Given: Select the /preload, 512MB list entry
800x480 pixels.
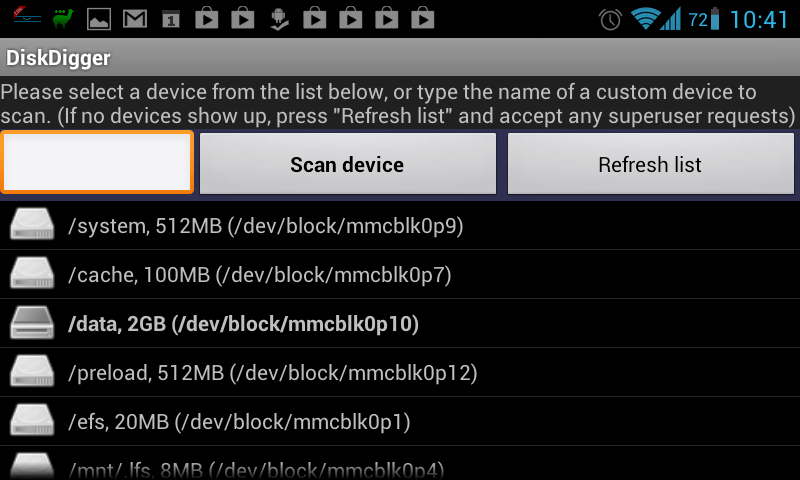Looking at the screenshot, I should 400,372.
